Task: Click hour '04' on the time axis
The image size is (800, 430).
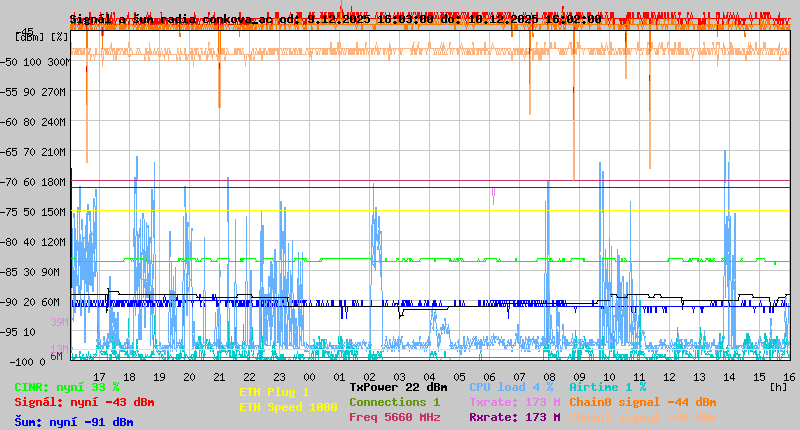Action: (x=429, y=377)
